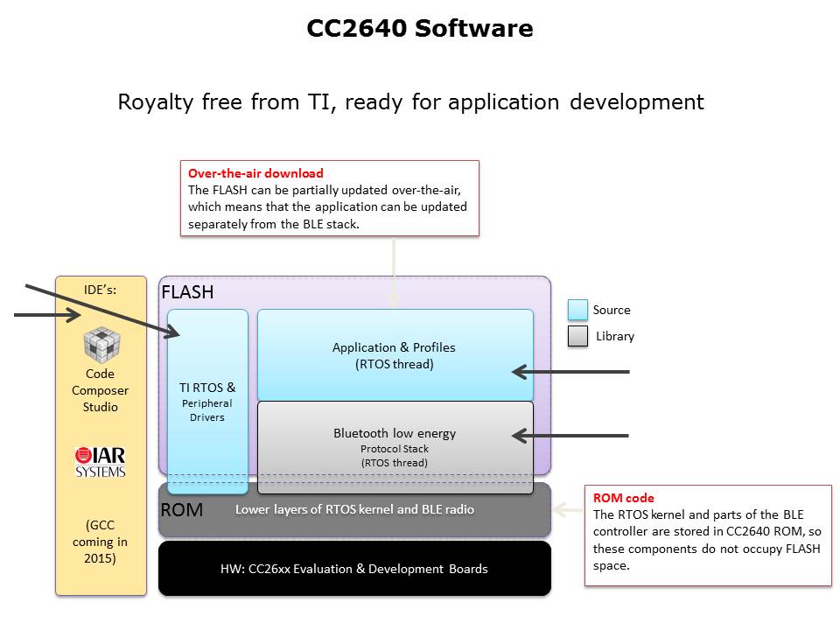Click the Lower layers of RTOS kernel bar
Viewport: 840px width, 630px height.
[354, 508]
